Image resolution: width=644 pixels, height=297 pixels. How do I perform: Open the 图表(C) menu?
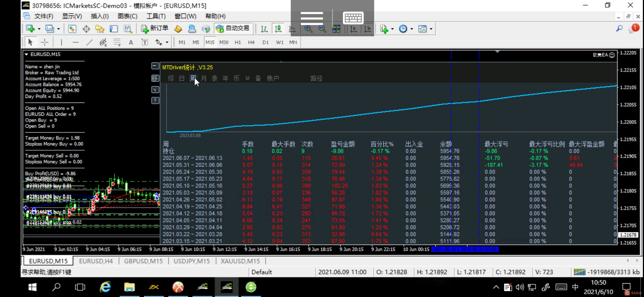point(127,16)
